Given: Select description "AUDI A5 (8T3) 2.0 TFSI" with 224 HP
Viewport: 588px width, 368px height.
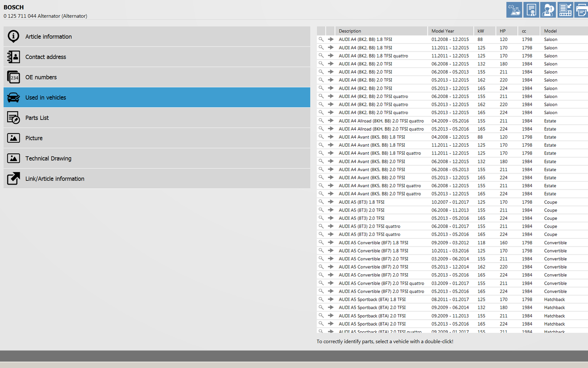Looking at the screenshot, I should click(362, 218).
